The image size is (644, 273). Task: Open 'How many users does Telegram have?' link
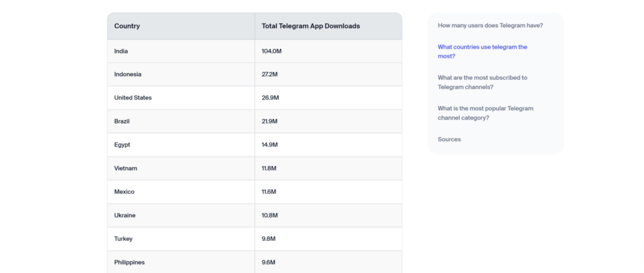point(490,25)
